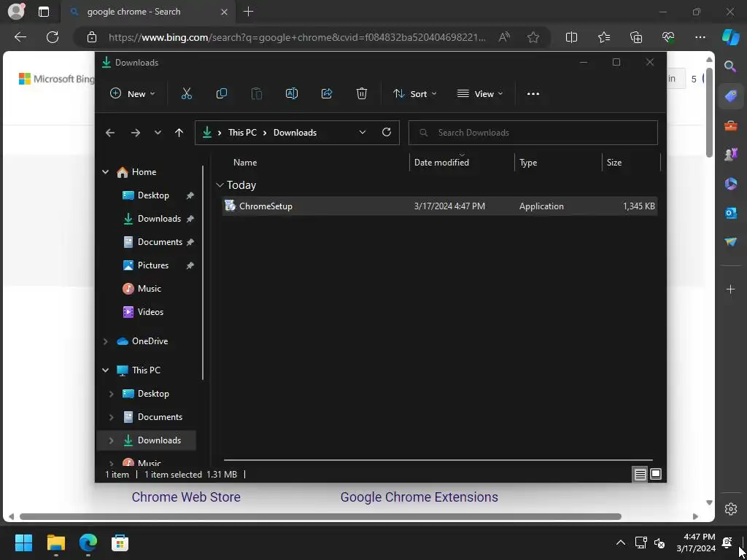The width and height of the screenshot is (747, 560).
Task: Open recent locations chevron dropdown
Action: pyautogui.click(x=158, y=133)
